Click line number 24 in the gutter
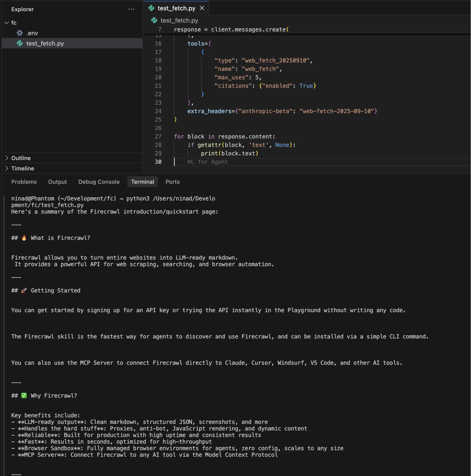The height and width of the screenshot is (476, 471). tap(158, 111)
